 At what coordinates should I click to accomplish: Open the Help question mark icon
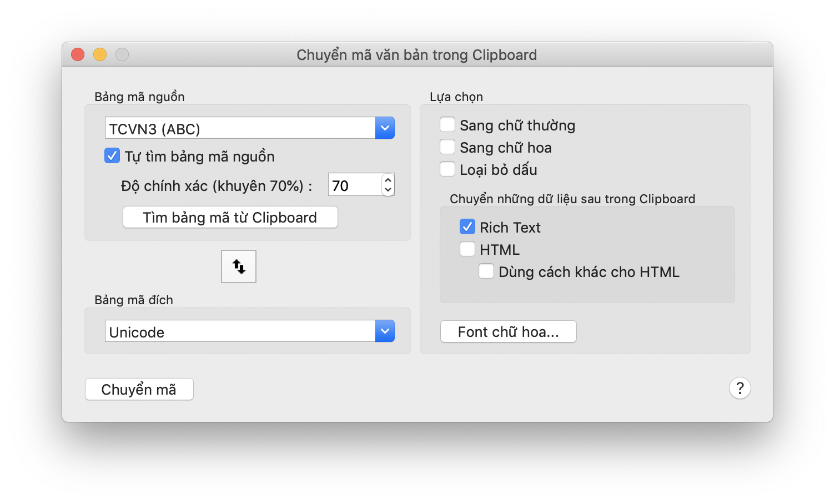click(740, 388)
